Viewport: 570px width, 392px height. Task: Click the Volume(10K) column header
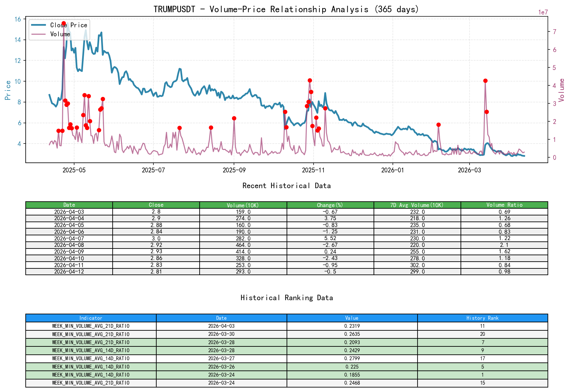click(x=243, y=205)
